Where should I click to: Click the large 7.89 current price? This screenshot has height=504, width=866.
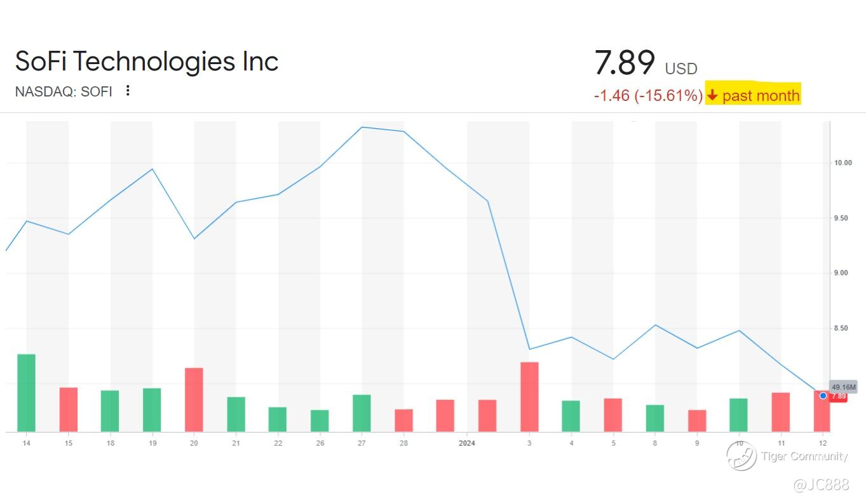(x=625, y=62)
